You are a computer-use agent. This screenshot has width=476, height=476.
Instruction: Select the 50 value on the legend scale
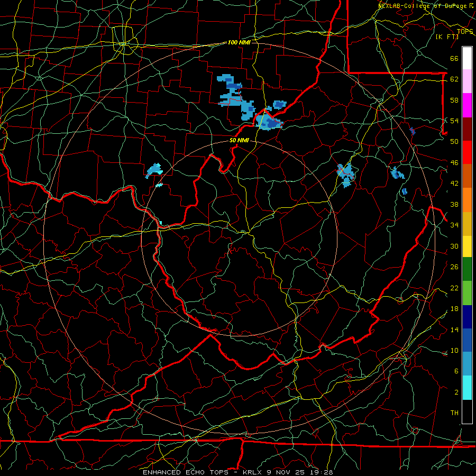(454, 141)
